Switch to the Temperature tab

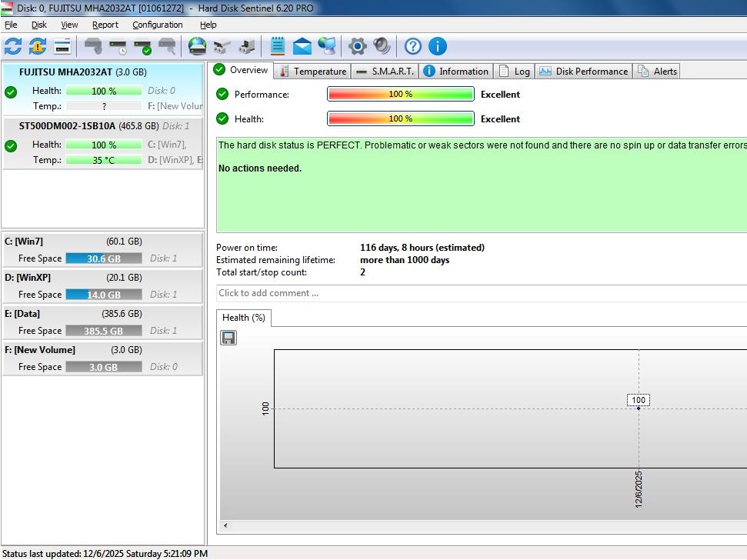coord(312,71)
